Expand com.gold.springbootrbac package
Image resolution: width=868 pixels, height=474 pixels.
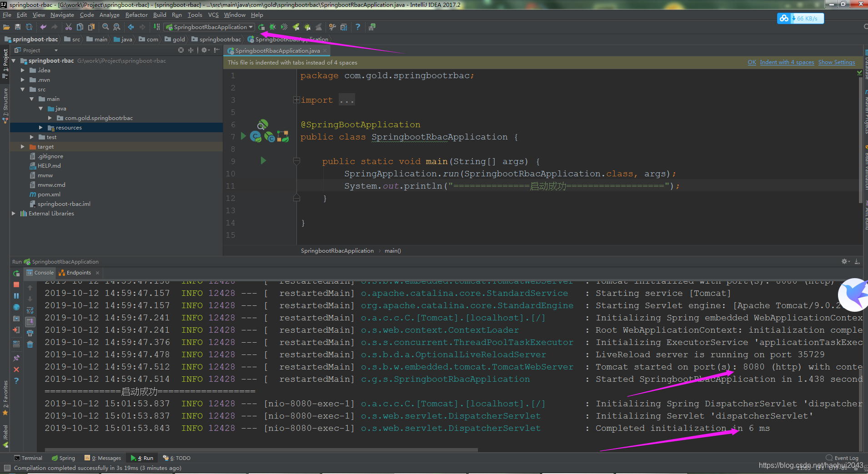click(50, 118)
